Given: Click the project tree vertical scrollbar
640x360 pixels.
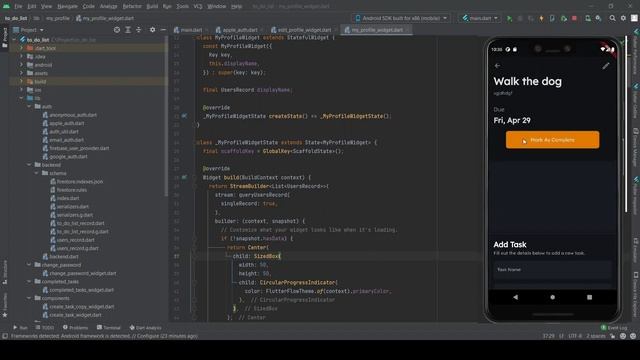Looking at the screenshot, I should pyautogui.click(x=166, y=116).
